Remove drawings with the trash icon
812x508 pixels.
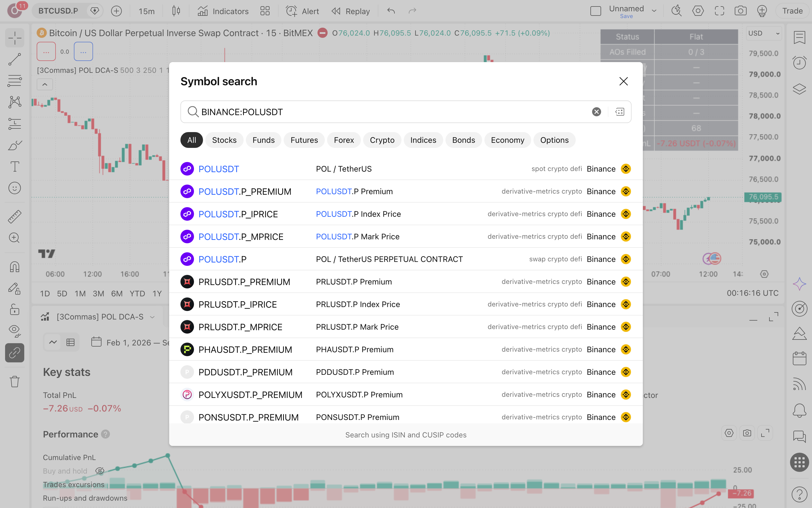(x=14, y=381)
